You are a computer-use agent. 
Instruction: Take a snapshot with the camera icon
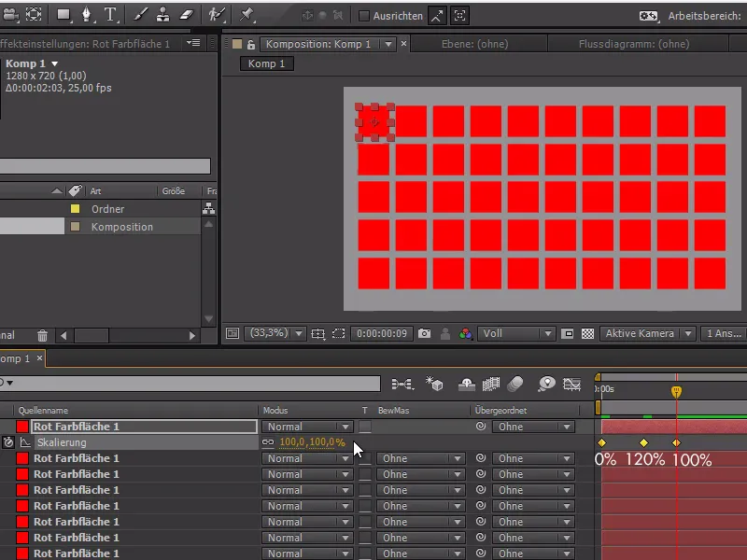(424, 333)
